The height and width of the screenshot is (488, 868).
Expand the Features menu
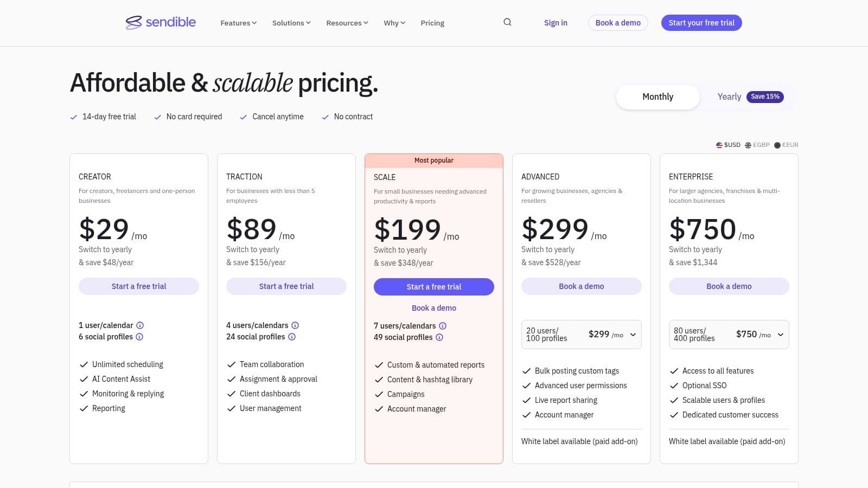pyautogui.click(x=238, y=23)
